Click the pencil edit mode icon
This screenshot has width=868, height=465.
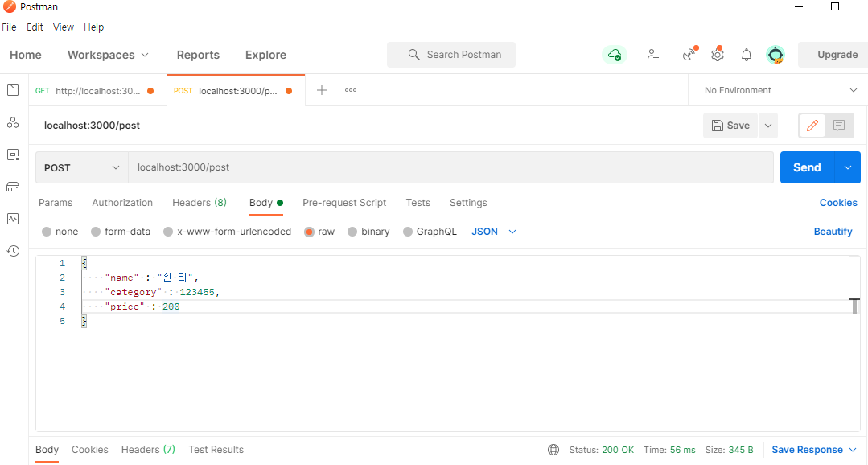click(812, 126)
